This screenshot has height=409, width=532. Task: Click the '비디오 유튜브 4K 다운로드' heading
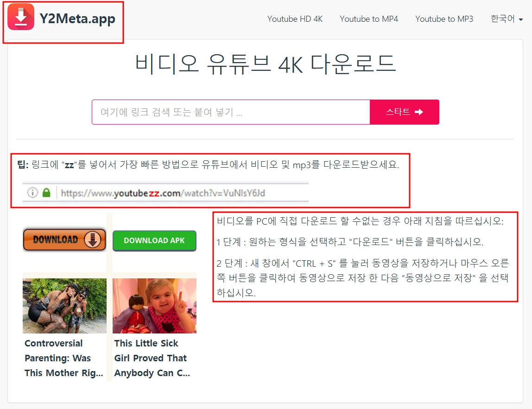[x=266, y=64]
